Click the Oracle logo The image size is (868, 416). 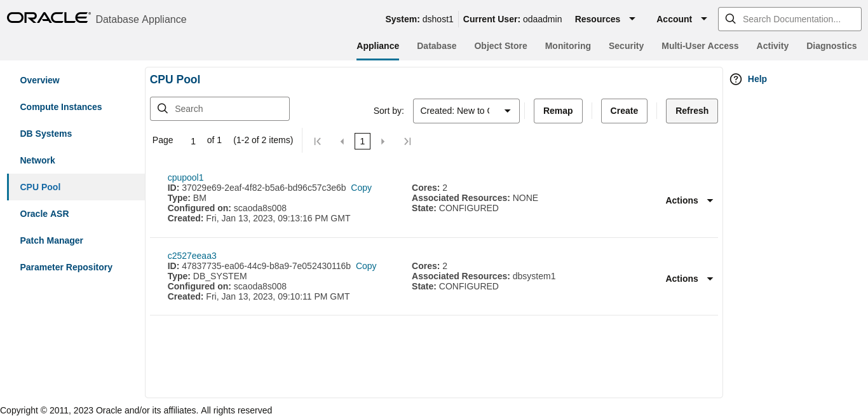click(x=48, y=18)
